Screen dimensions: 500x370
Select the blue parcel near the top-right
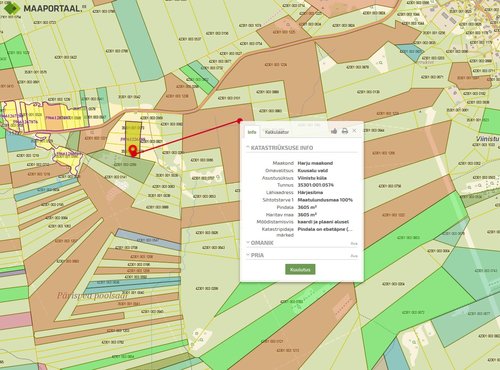(x=412, y=53)
